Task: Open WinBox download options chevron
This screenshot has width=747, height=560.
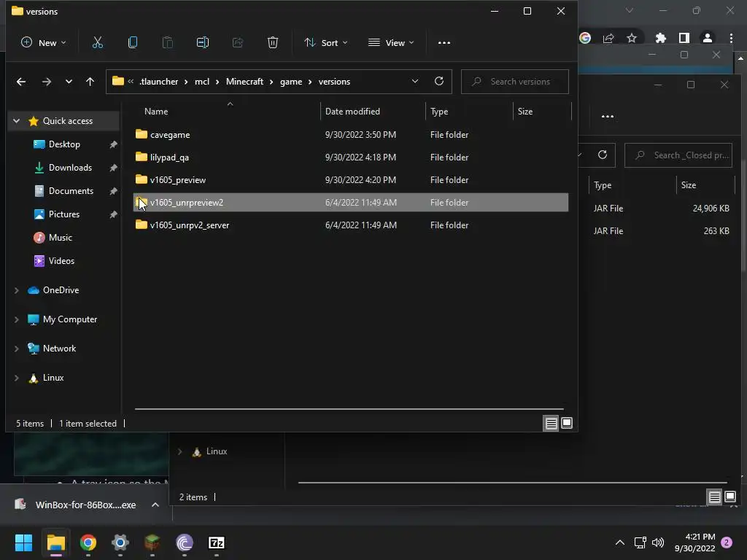Action: (155, 505)
